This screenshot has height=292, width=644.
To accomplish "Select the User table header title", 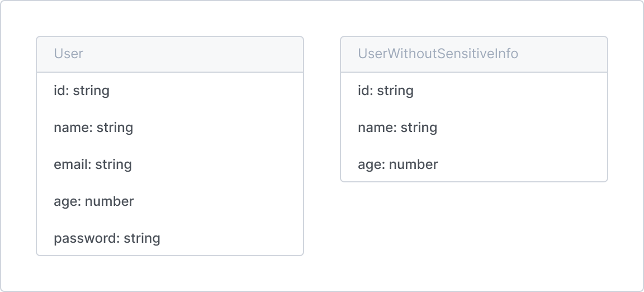I will (68, 54).
